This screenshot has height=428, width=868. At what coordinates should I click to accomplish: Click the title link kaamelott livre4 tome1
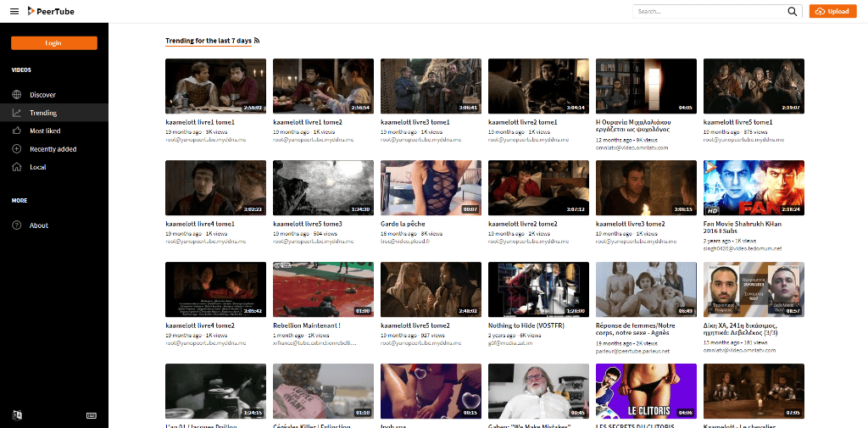pos(200,224)
